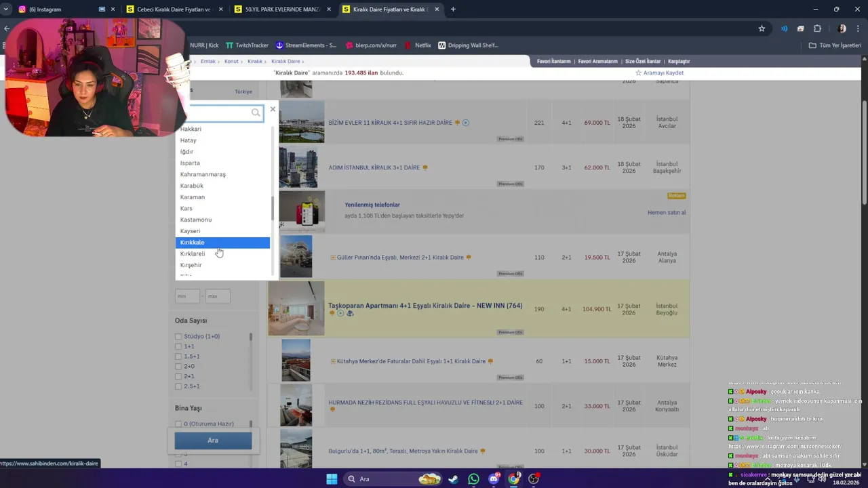Click the page vertical scrollbar thumb
The image size is (868, 488).
[864, 152]
